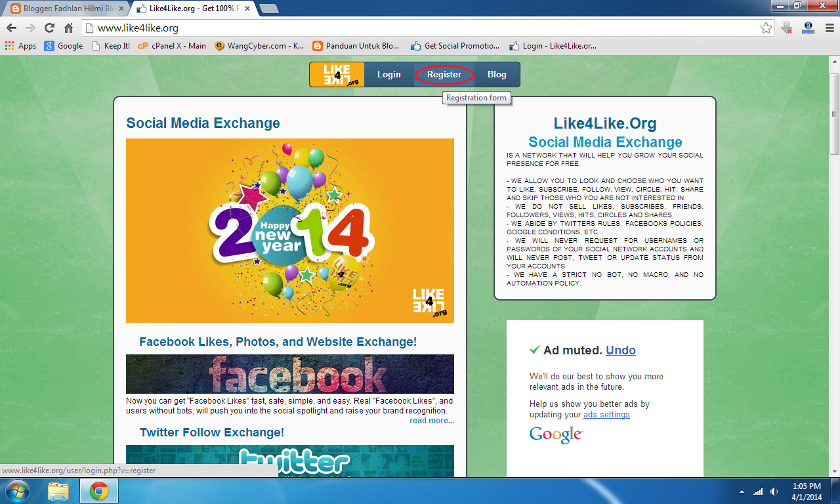Image resolution: width=840 pixels, height=504 pixels.
Task: Click the twitter banner image
Action: [x=290, y=461]
